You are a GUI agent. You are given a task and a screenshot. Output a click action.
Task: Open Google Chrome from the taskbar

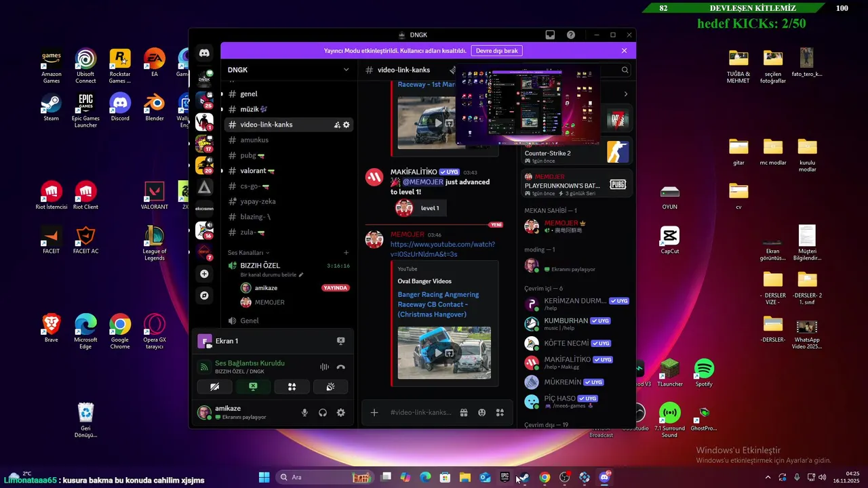point(545,477)
